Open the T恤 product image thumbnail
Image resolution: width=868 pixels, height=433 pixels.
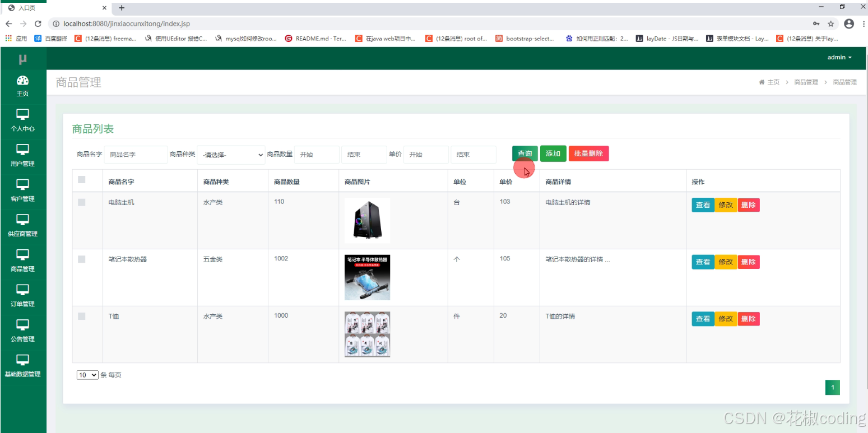368,334
